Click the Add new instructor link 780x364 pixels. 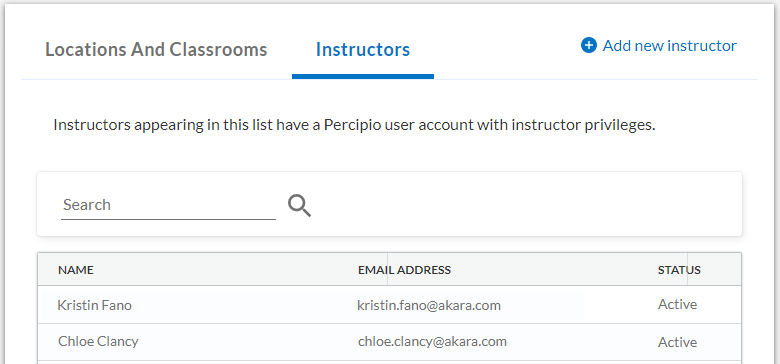click(x=659, y=46)
